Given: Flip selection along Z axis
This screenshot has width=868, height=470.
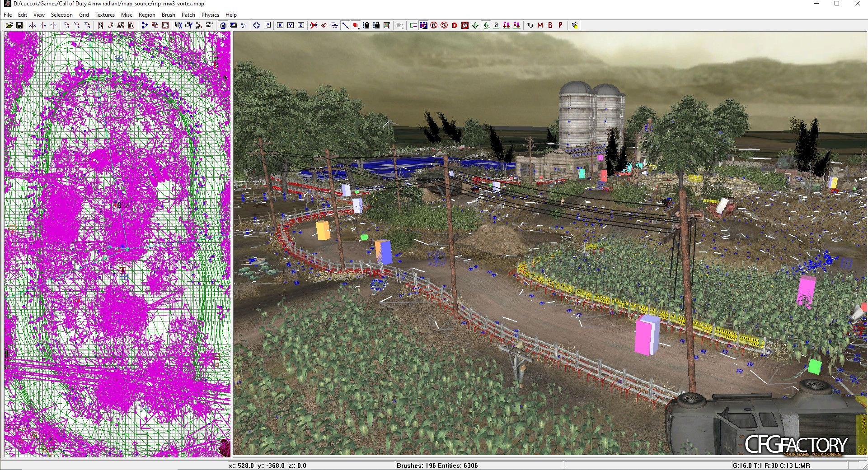Looking at the screenshot, I should click(53, 25).
